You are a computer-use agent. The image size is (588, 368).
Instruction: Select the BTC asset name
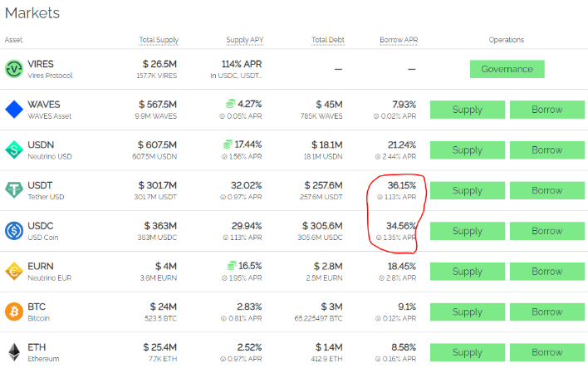click(37, 307)
